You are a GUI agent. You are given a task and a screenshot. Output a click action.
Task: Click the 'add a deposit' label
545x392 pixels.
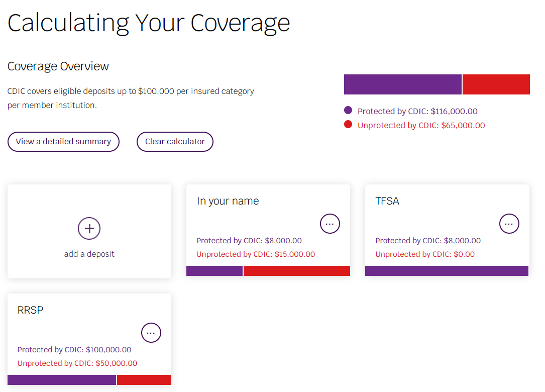click(89, 254)
